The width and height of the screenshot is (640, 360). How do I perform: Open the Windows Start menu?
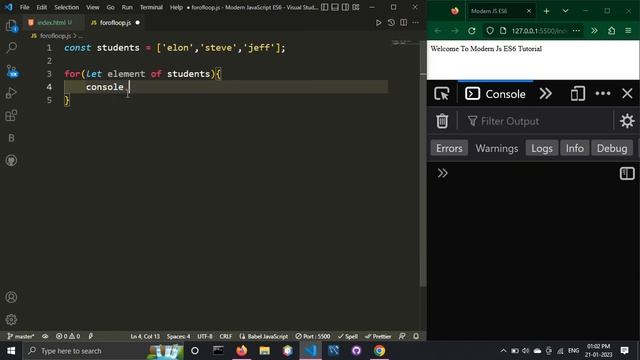point(11,351)
